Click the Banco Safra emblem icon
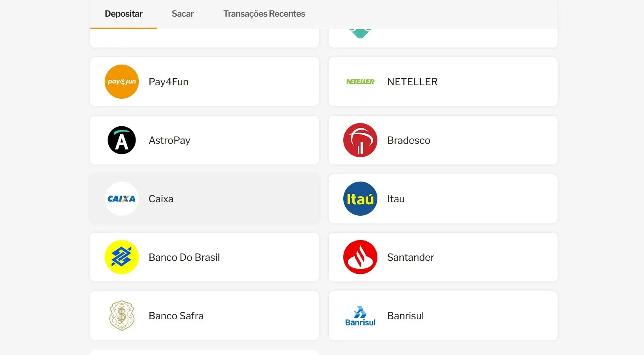644x355 pixels. click(x=122, y=316)
